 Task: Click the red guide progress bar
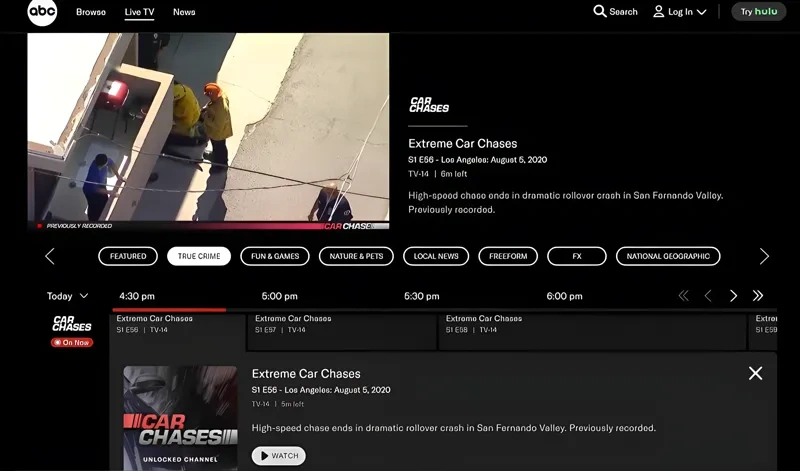pos(170,310)
